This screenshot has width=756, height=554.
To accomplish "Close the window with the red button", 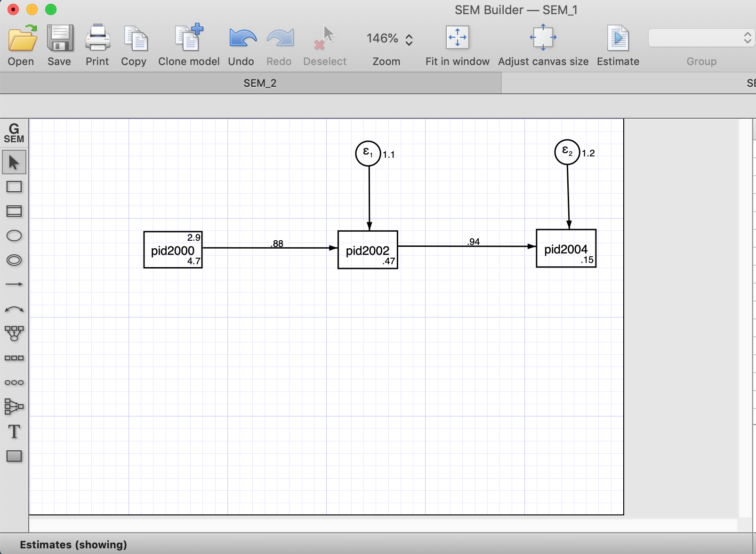I will [13, 9].
